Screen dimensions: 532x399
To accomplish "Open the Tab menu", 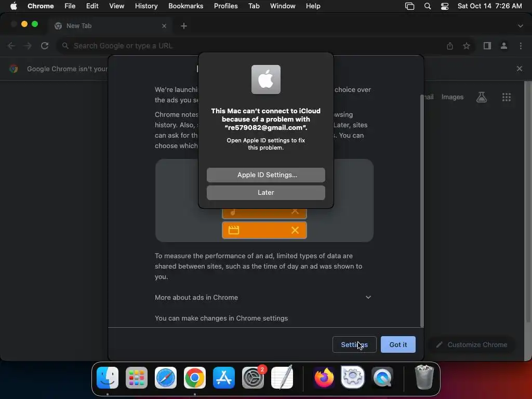I will (x=254, y=6).
